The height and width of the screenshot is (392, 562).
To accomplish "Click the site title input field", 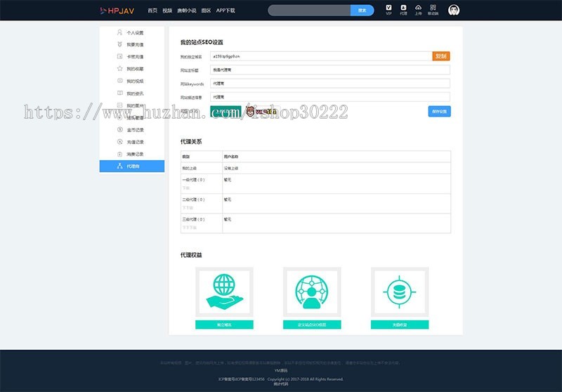I will point(330,70).
